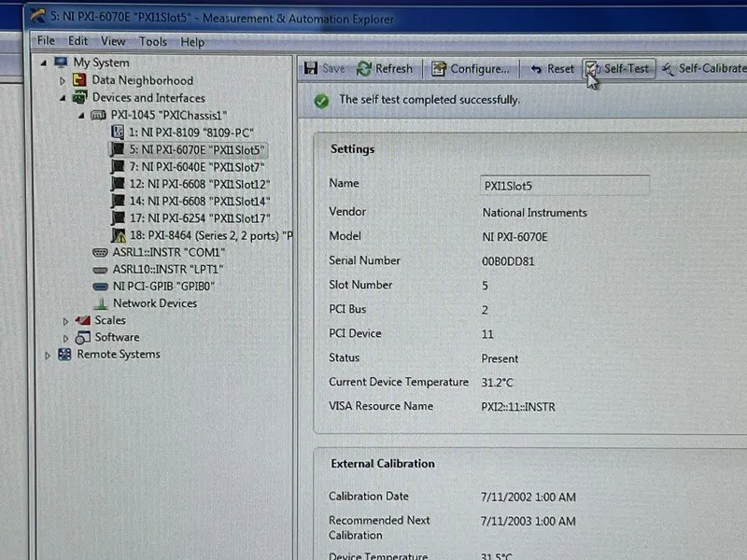Click the My System computer icon
This screenshot has height=560, width=747.
61,62
